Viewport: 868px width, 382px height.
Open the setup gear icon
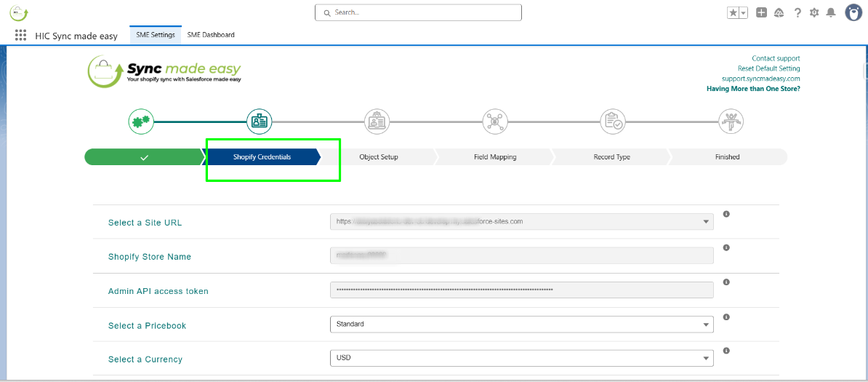[x=813, y=13]
